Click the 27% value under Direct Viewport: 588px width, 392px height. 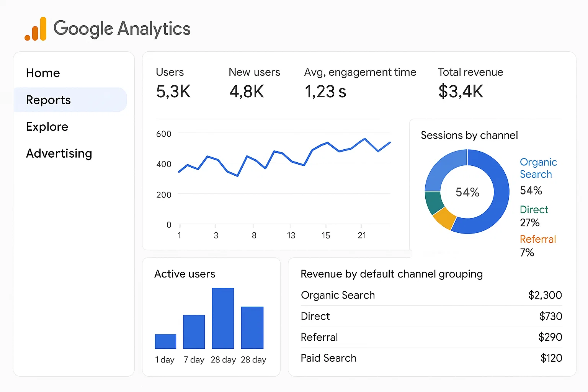[x=529, y=222]
